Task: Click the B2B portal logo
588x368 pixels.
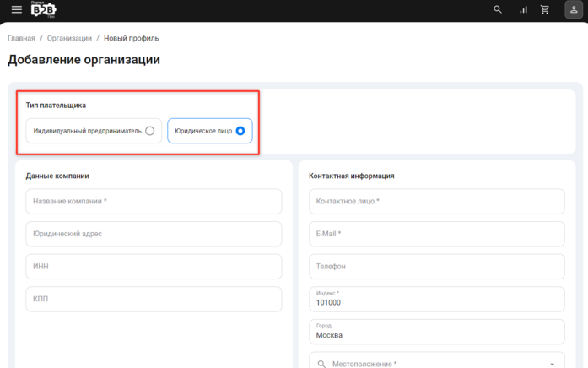Action: click(44, 9)
